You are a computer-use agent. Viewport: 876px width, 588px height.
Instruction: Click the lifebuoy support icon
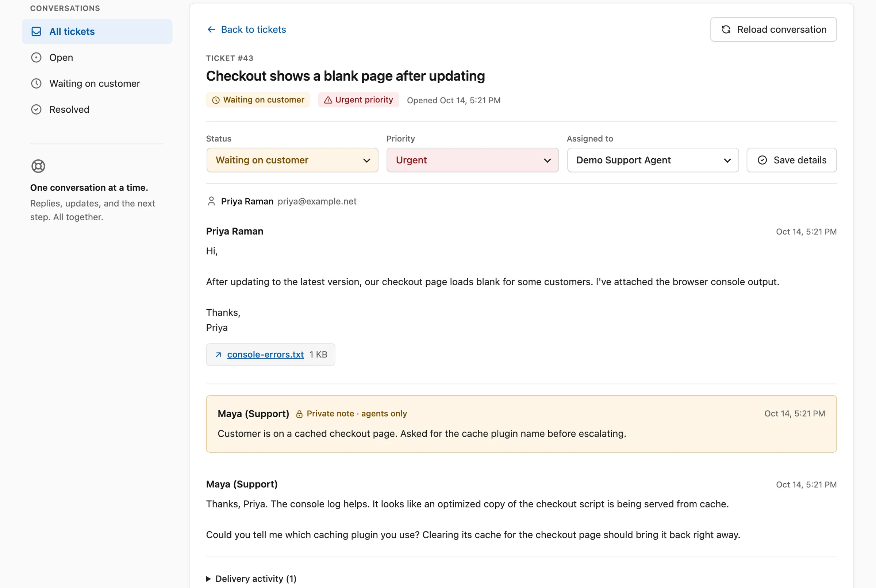click(38, 166)
